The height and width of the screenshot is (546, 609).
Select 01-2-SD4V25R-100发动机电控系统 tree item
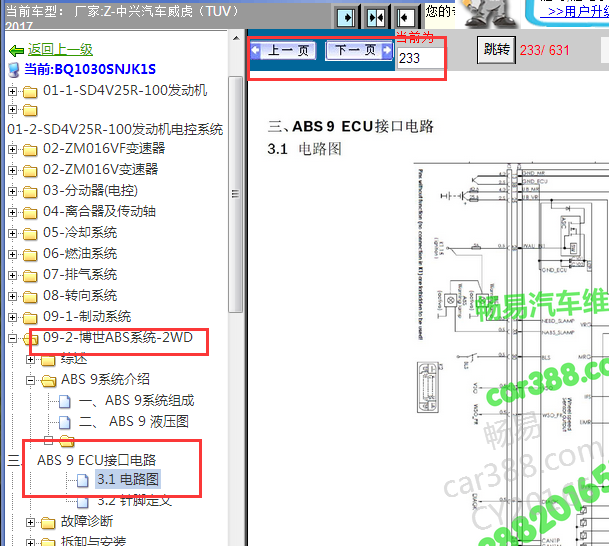[x=115, y=129]
